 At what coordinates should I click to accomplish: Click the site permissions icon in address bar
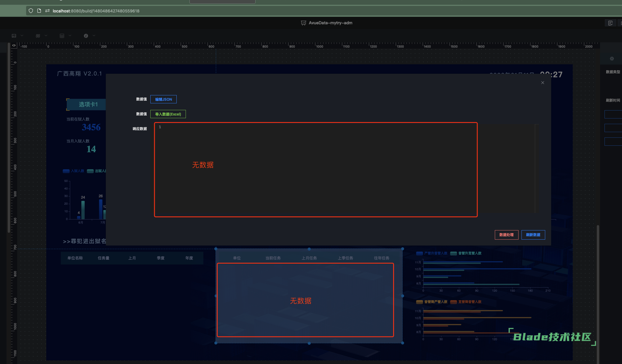pos(47,11)
